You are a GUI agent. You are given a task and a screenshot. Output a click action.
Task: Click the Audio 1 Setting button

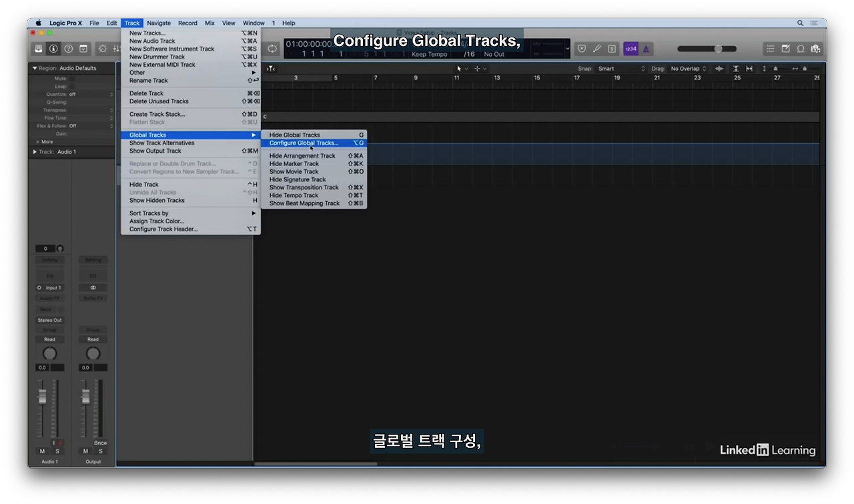(50, 260)
